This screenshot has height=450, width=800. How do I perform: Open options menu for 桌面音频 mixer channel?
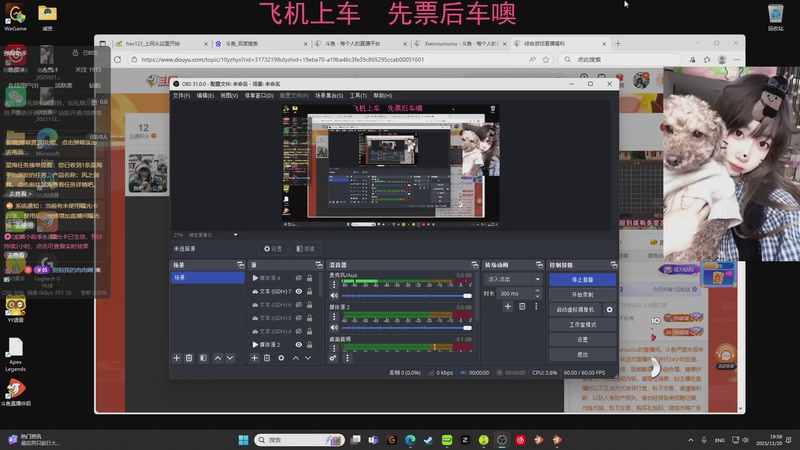pos(334,348)
